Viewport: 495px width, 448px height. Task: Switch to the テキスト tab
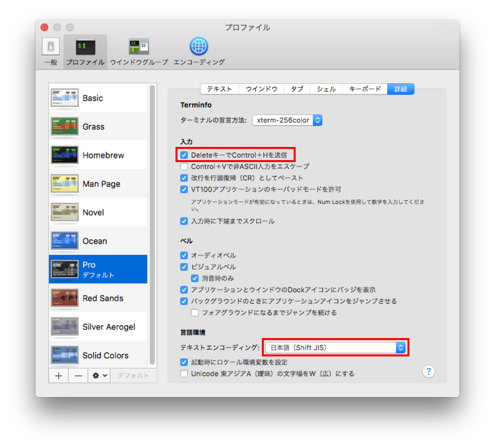click(x=219, y=89)
